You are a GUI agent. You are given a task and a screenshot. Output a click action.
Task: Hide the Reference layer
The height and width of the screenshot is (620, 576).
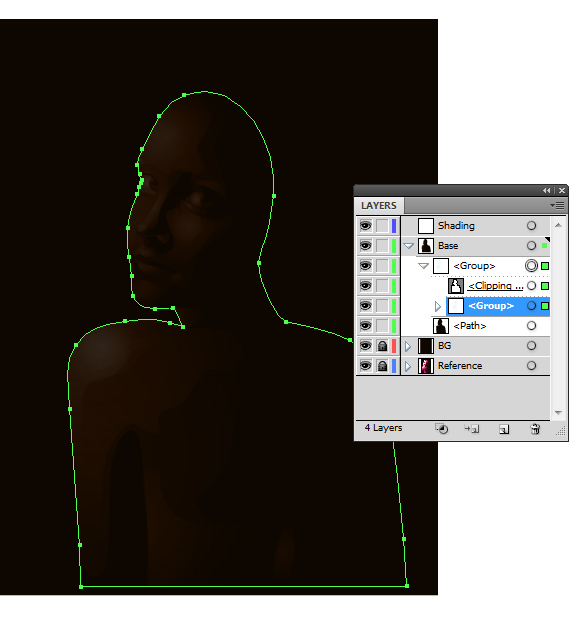click(366, 366)
